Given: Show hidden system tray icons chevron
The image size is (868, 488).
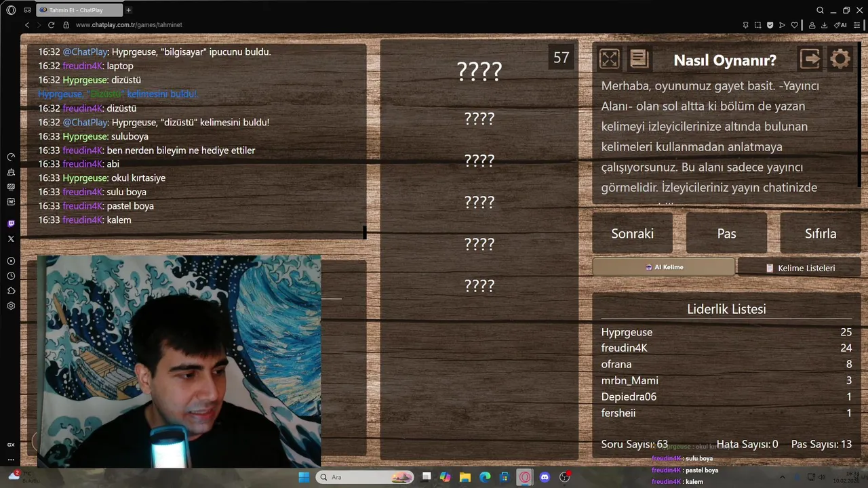Looking at the screenshot, I should [x=782, y=477].
